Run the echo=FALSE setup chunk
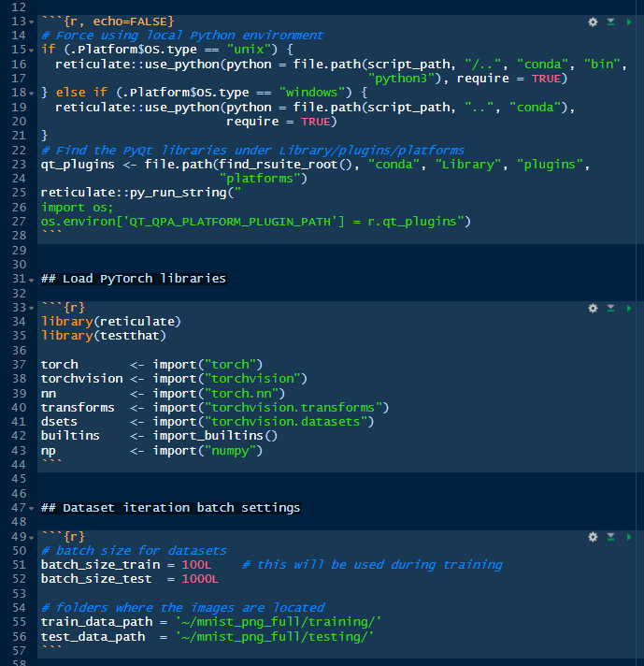Image resolution: width=644 pixels, height=666 pixels. 629,22
